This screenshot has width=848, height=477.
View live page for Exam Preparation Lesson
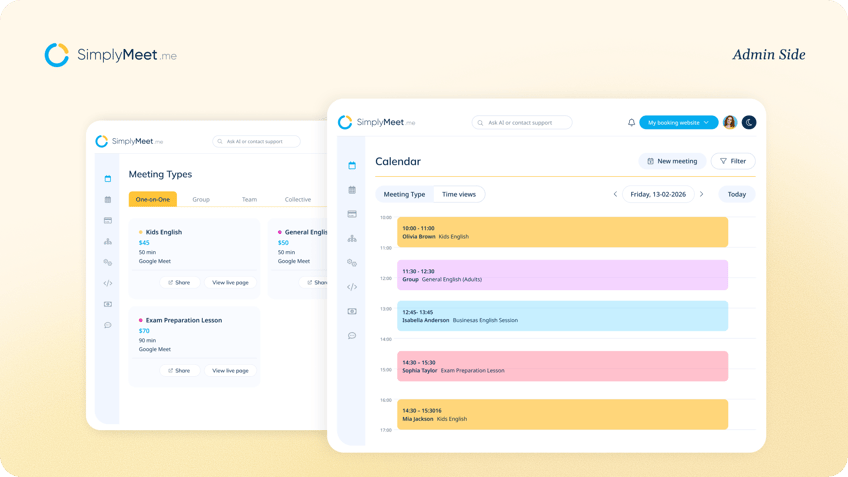click(x=230, y=370)
